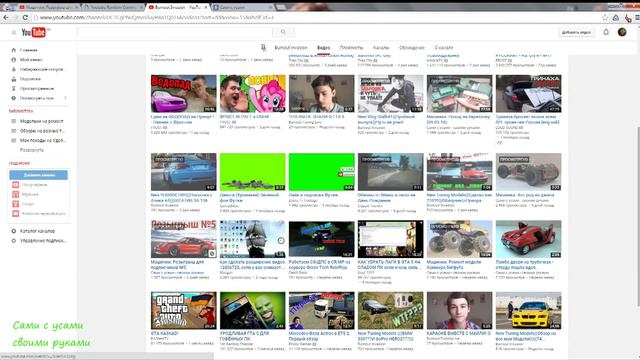
Task: Click watch-later clock on sailing ship thumbnail
Action: (281, 240)
